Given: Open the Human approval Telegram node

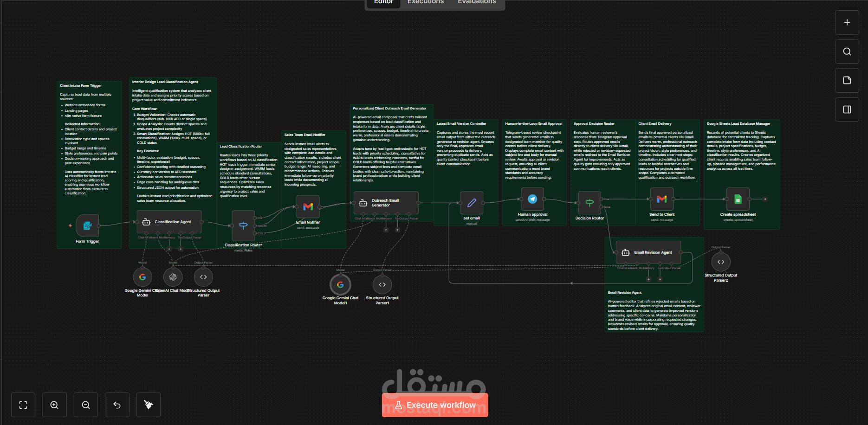Looking at the screenshot, I should click(532, 199).
